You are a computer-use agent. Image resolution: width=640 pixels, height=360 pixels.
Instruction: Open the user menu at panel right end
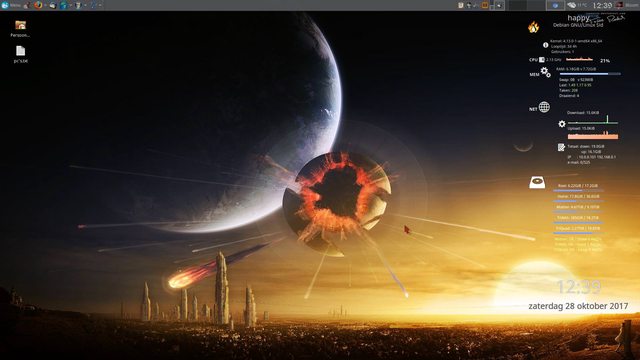(x=627, y=5)
